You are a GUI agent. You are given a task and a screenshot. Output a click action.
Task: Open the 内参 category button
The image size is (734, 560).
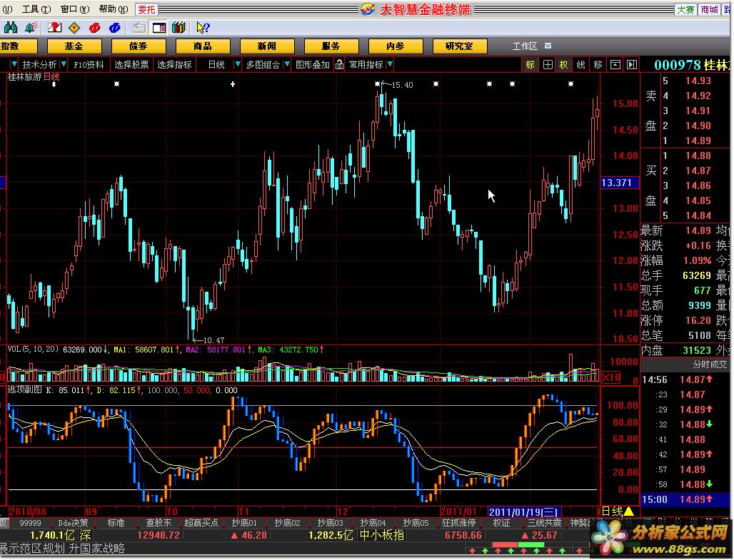[396, 46]
